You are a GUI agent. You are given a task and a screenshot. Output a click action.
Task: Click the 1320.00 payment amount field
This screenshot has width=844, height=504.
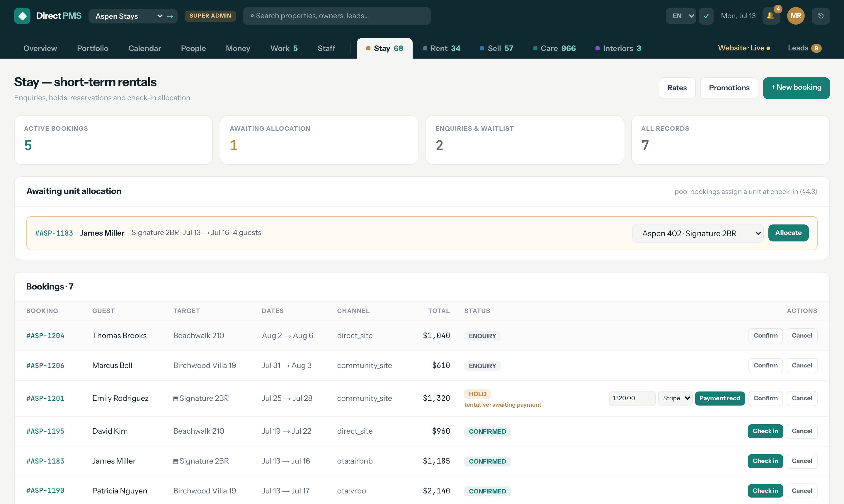click(632, 398)
